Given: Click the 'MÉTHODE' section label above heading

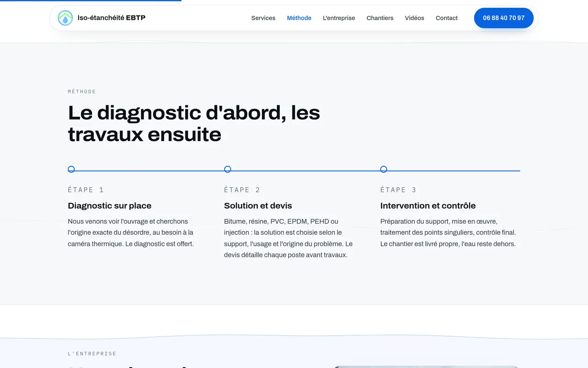Looking at the screenshot, I should pyautogui.click(x=82, y=92).
